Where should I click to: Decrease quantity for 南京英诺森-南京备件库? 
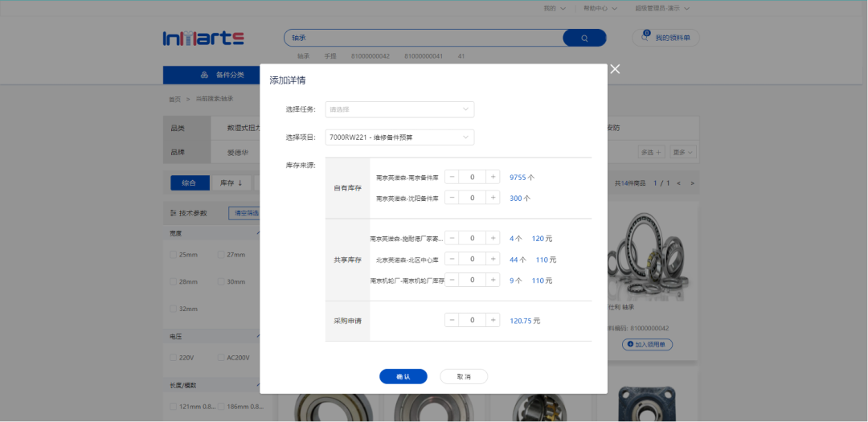(x=452, y=177)
